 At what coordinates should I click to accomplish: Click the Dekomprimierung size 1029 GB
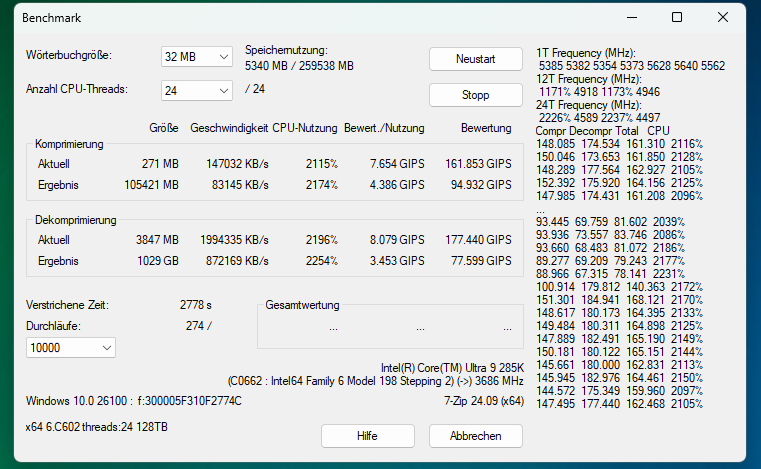click(158, 261)
